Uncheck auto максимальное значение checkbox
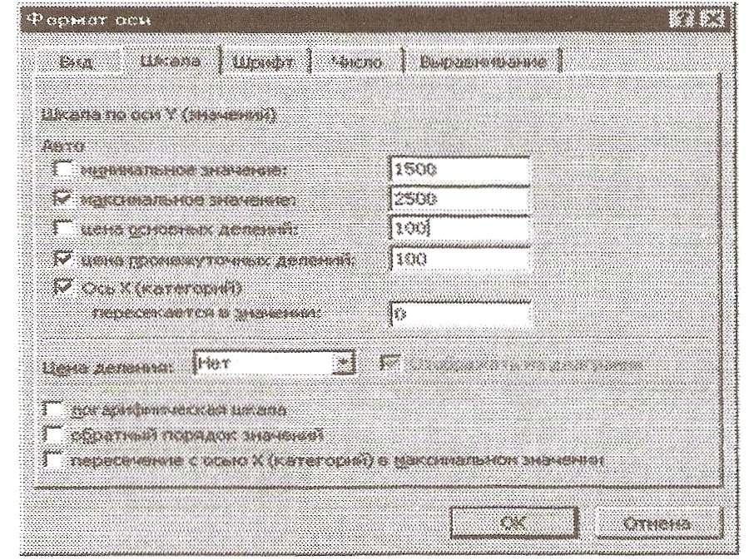This screenshot has height=560, width=749. (x=63, y=198)
